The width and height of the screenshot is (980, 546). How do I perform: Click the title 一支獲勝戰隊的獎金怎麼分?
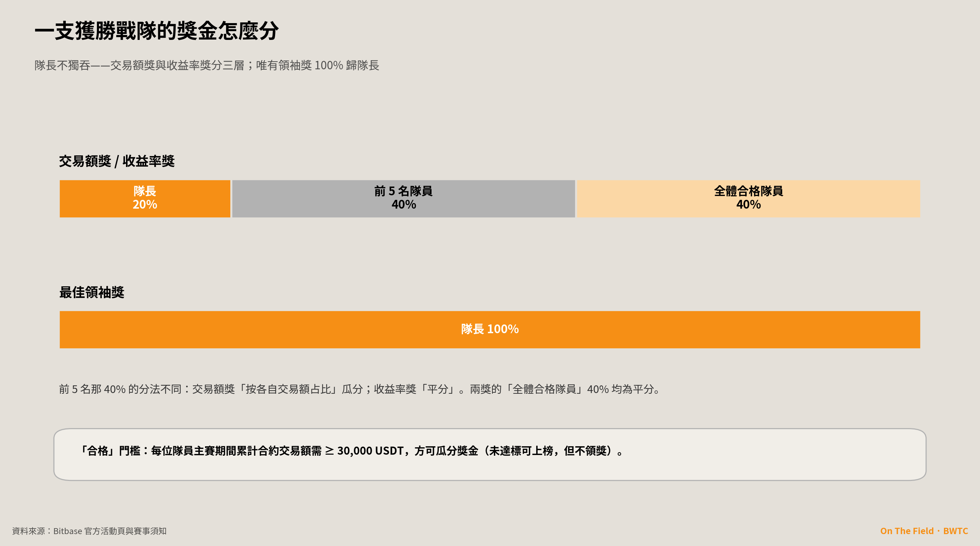click(156, 30)
